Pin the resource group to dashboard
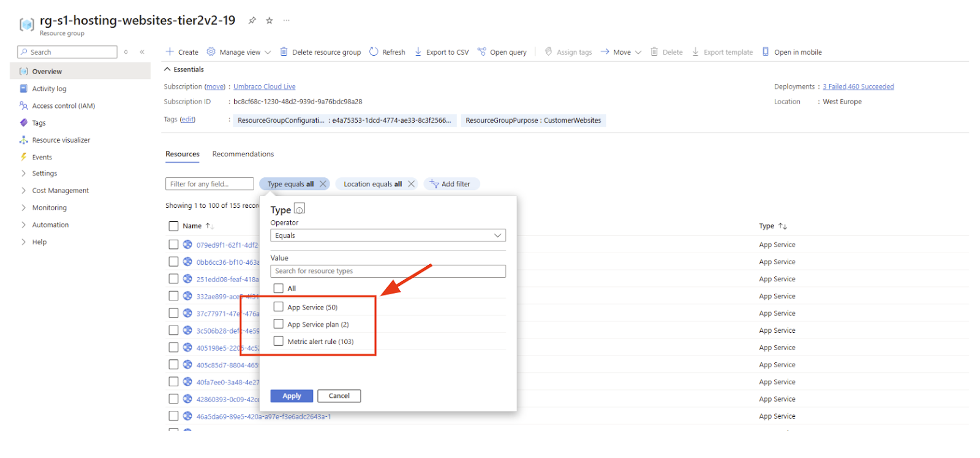 click(x=252, y=20)
